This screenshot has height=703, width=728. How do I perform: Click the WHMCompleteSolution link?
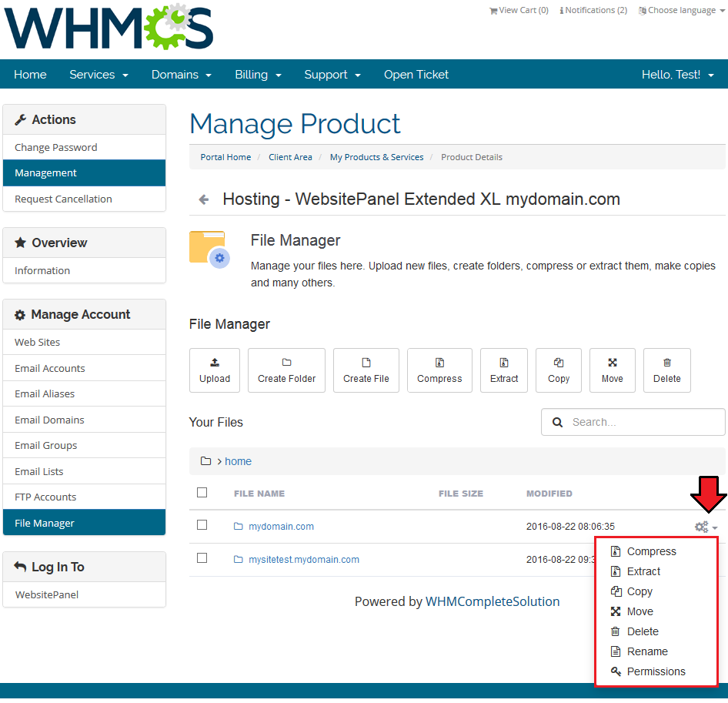[493, 601]
